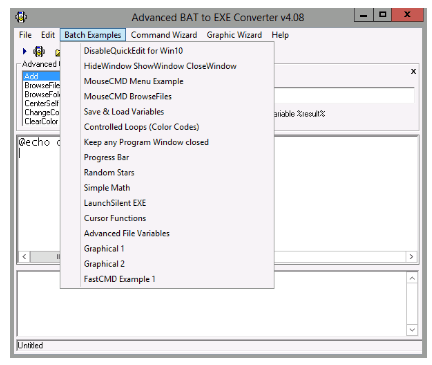Image resolution: width=432 pixels, height=365 pixels.
Task: Click the output pane scroll up arrow
Action: [x=412, y=278]
